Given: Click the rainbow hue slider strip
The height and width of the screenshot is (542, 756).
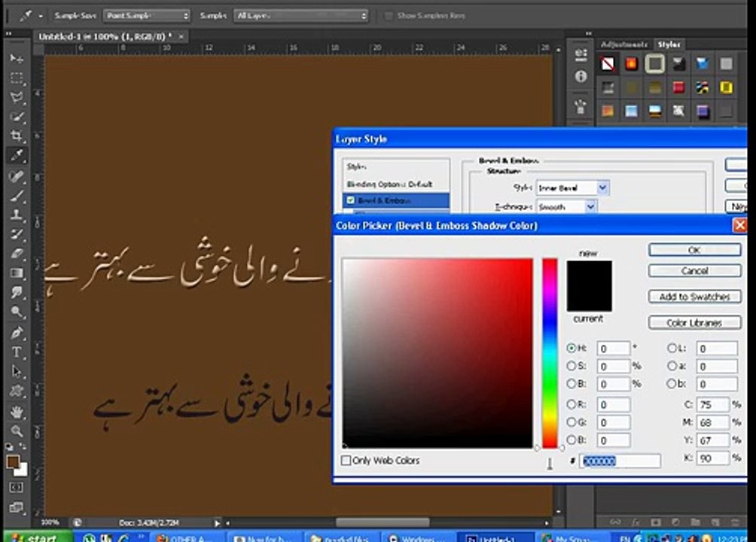Looking at the screenshot, I should click(x=550, y=353).
